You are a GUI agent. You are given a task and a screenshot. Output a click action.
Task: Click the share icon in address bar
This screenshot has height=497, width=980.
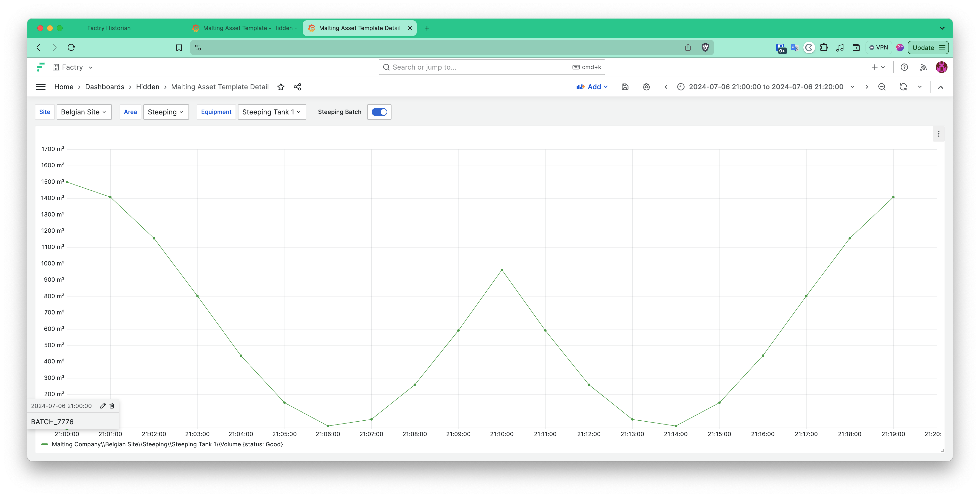point(688,48)
